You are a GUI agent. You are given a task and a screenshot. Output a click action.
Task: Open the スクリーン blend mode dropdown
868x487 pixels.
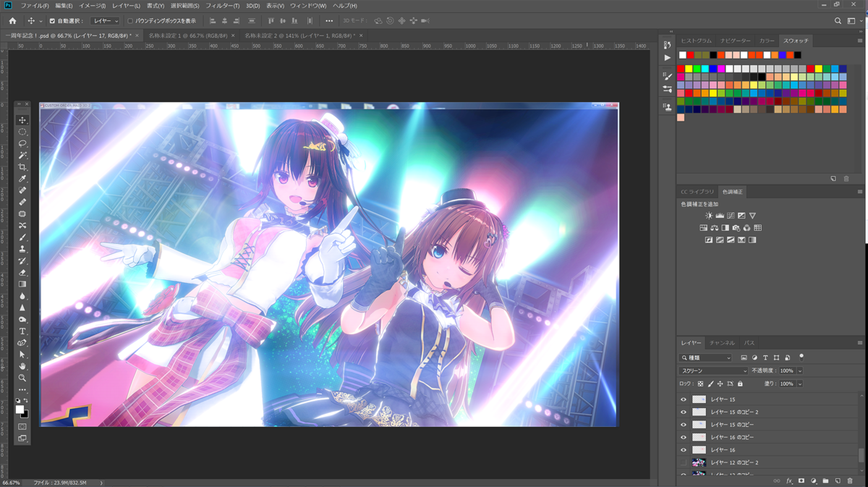[713, 370]
